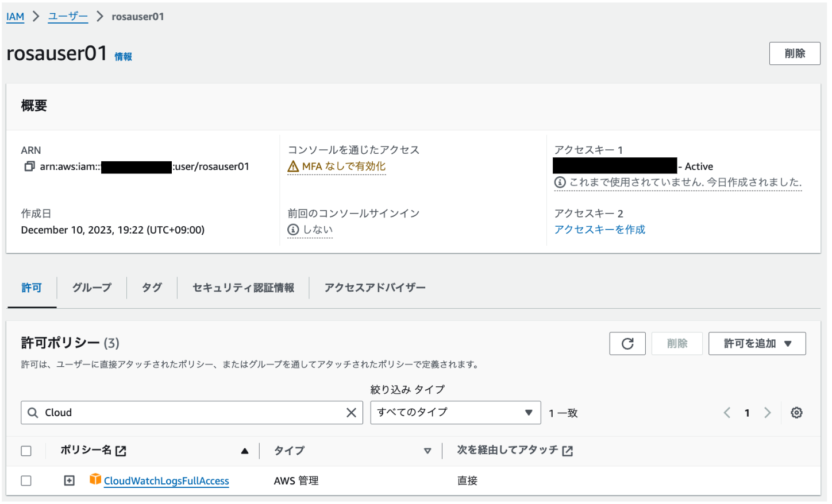The width and height of the screenshot is (832, 504).
Task: Go to previous page of policies
Action: [727, 413]
